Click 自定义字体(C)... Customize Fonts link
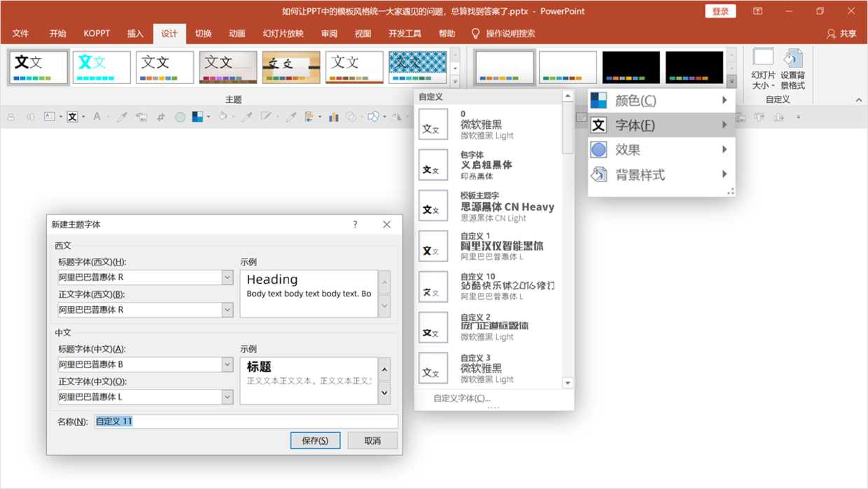Viewport: 868px width, 489px height. coord(461,398)
